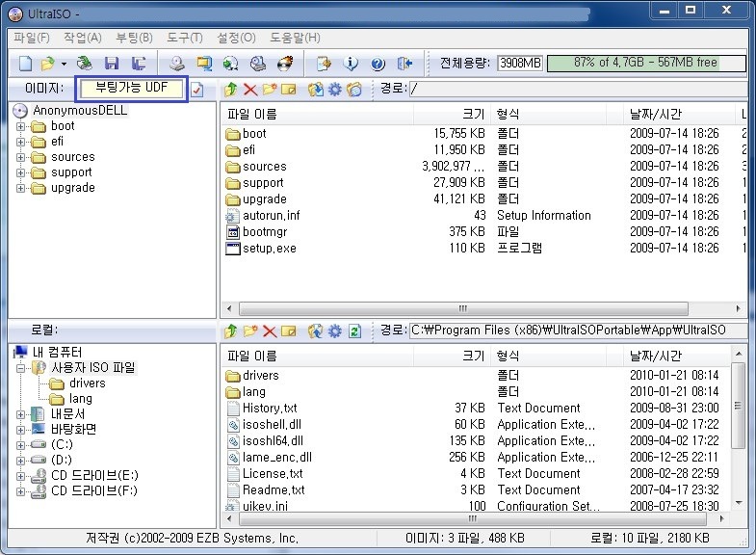Click the Make CD/DVD Image drive icon
Viewport: 756px width, 555px height.
click(176, 64)
